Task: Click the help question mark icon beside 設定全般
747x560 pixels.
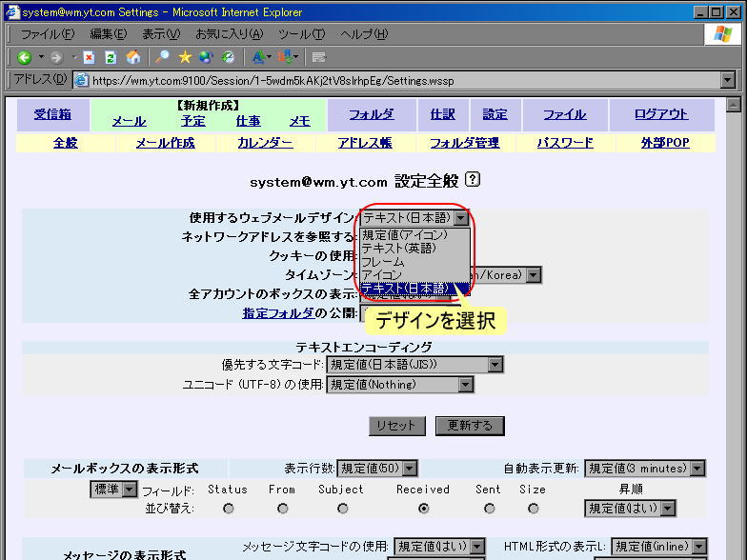Action: (474, 180)
